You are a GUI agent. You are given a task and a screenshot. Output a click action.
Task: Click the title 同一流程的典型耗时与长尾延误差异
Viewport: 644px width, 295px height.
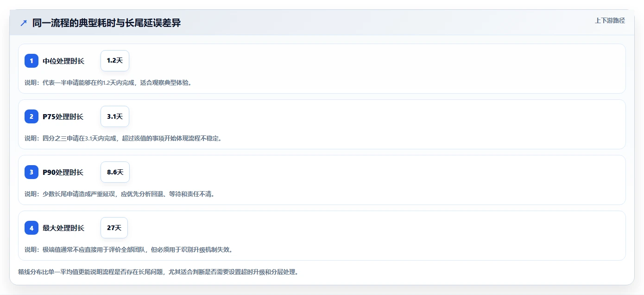click(x=107, y=23)
